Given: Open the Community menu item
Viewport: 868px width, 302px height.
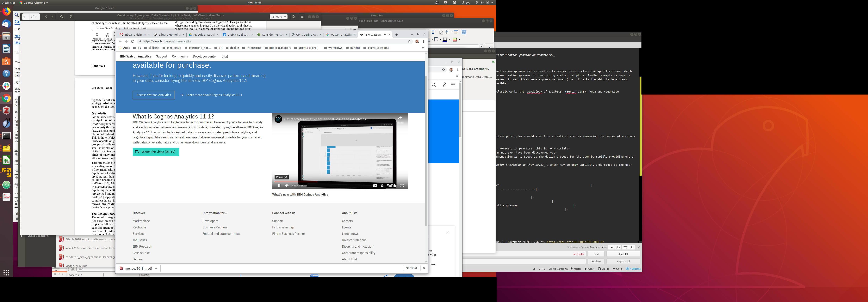Looking at the screenshot, I should tap(180, 57).
